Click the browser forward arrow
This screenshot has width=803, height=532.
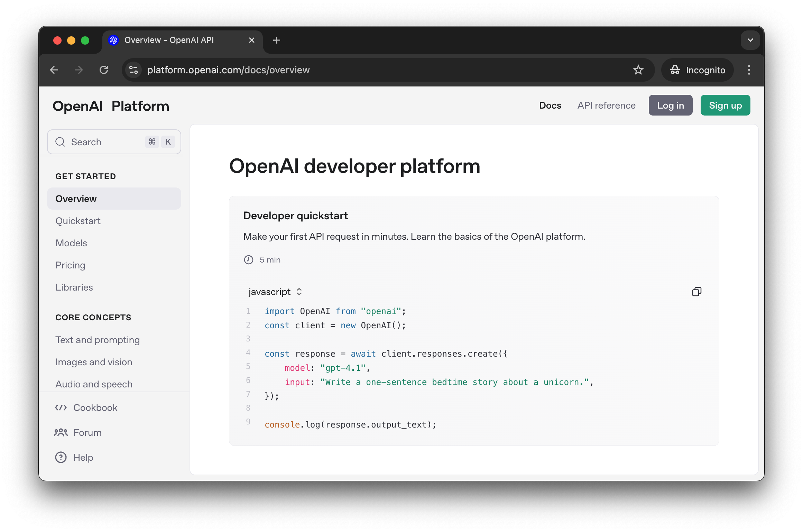pos(79,70)
